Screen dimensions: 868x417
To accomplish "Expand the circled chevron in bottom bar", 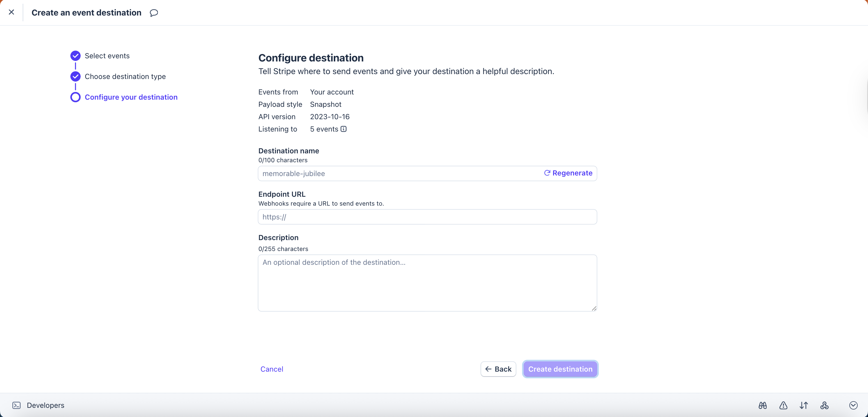I will tap(853, 405).
